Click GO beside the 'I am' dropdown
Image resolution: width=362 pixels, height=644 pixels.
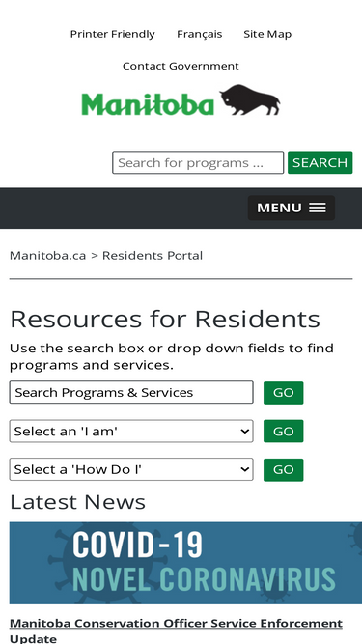[x=284, y=432]
